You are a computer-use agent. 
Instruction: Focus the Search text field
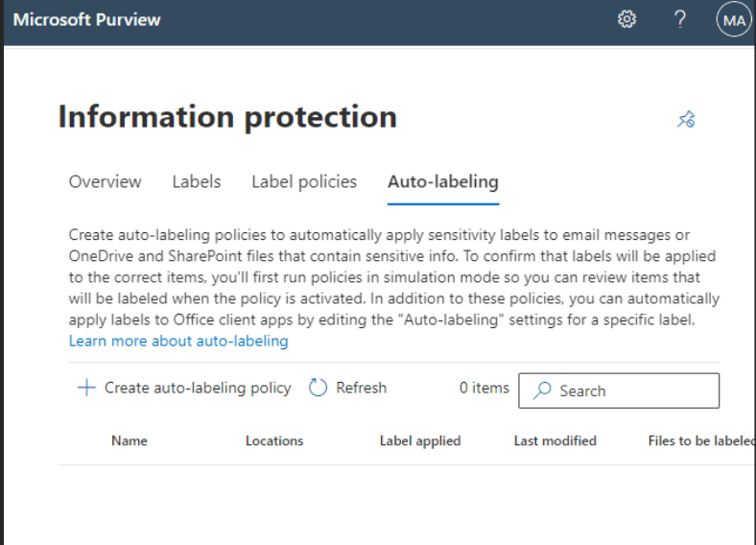pos(633,391)
